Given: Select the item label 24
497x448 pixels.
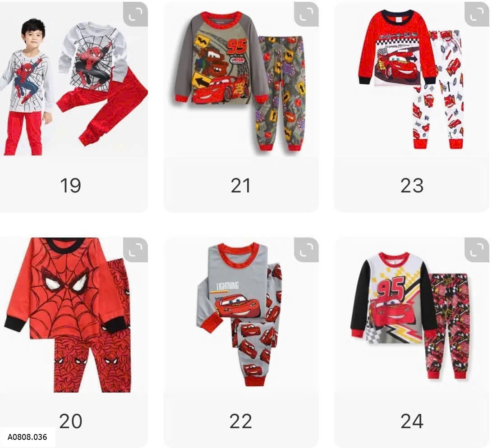Looking at the screenshot, I should pyautogui.click(x=412, y=421).
